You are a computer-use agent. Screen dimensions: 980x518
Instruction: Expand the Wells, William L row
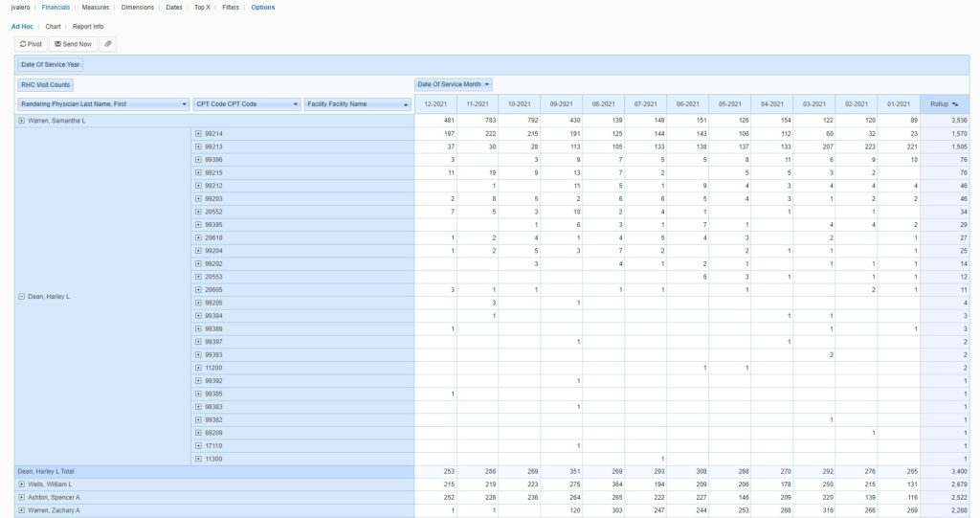[x=22, y=485]
